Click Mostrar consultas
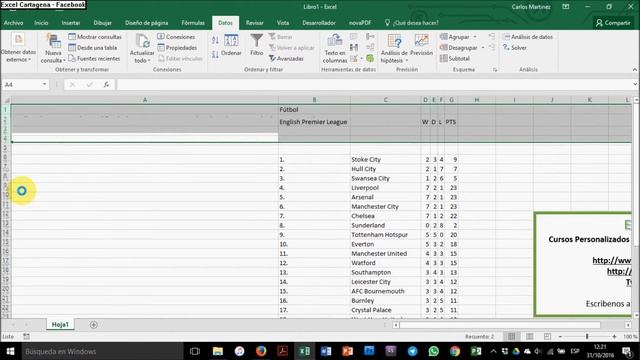This screenshot has width=640, height=360. tap(95, 37)
